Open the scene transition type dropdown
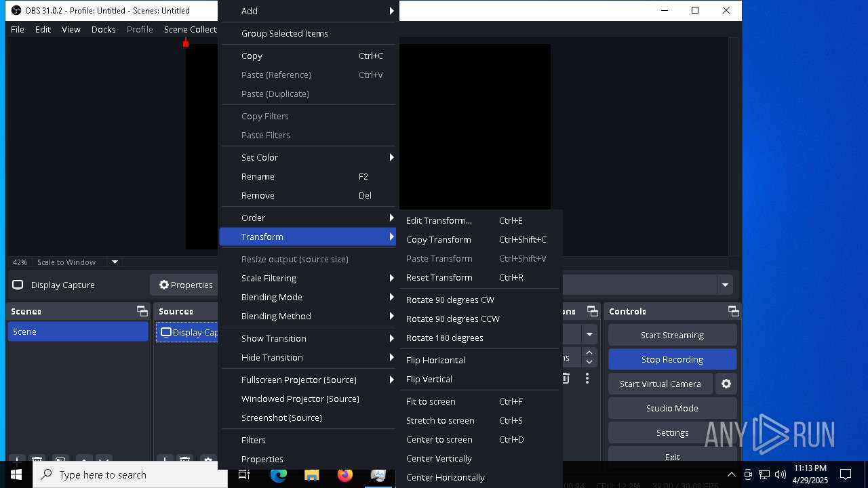 click(589, 334)
